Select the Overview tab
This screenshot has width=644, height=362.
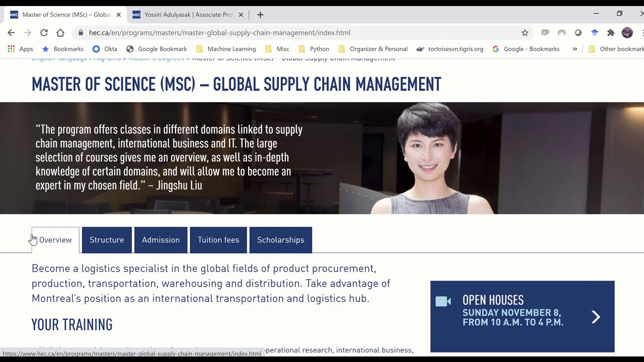55,240
